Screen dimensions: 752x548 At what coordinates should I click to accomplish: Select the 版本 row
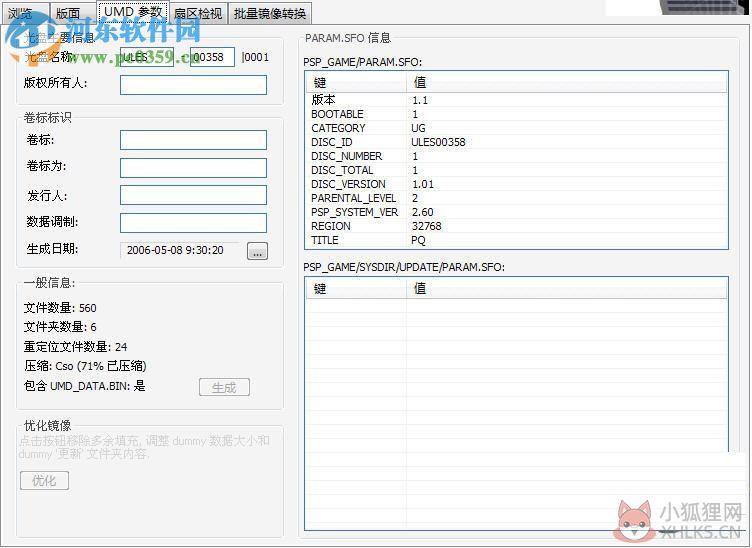click(517, 100)
